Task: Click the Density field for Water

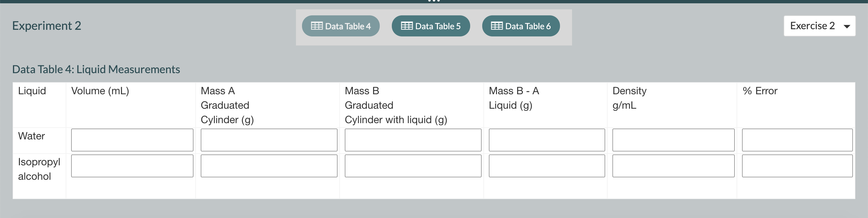Action: point(673,140)
